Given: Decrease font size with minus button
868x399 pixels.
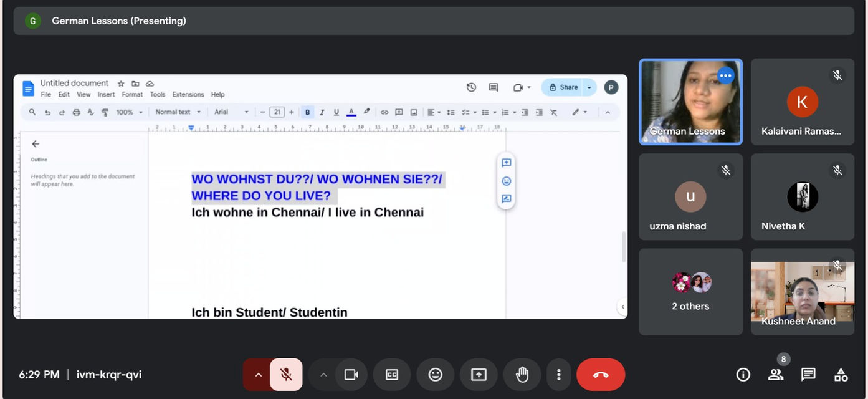Looking at the screenshot, I should pos(263,112).
